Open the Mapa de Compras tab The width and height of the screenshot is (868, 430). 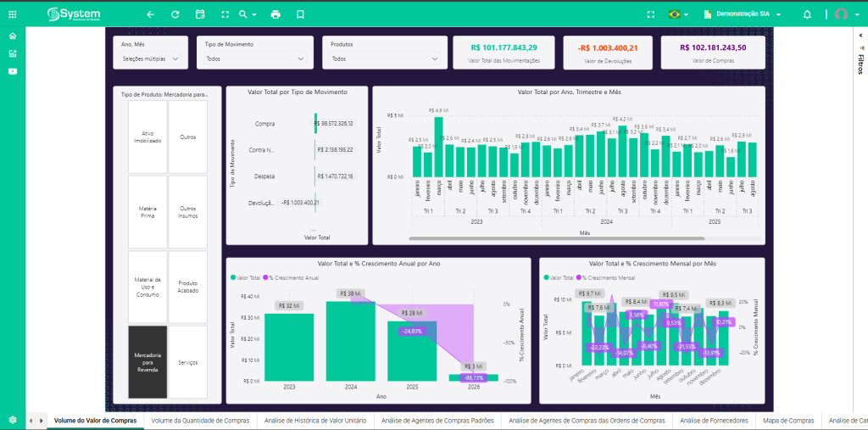[788, 420]
